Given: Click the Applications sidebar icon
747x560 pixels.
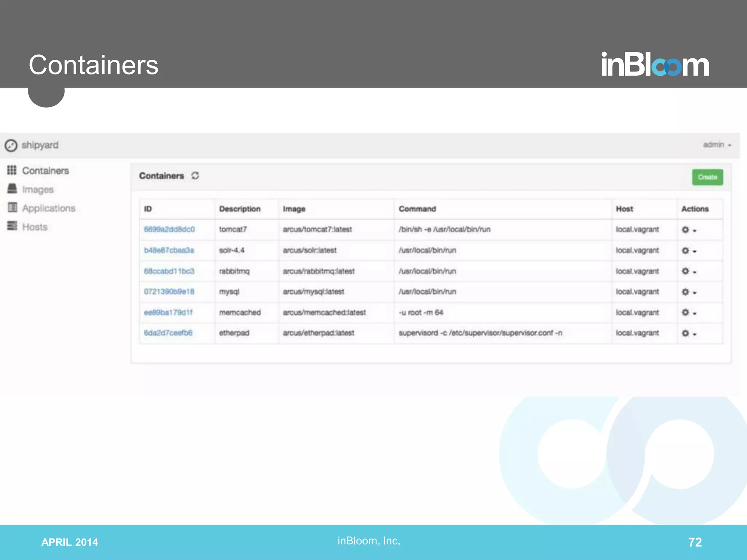Looking at the screenshot, I should [x=12, y=208].
